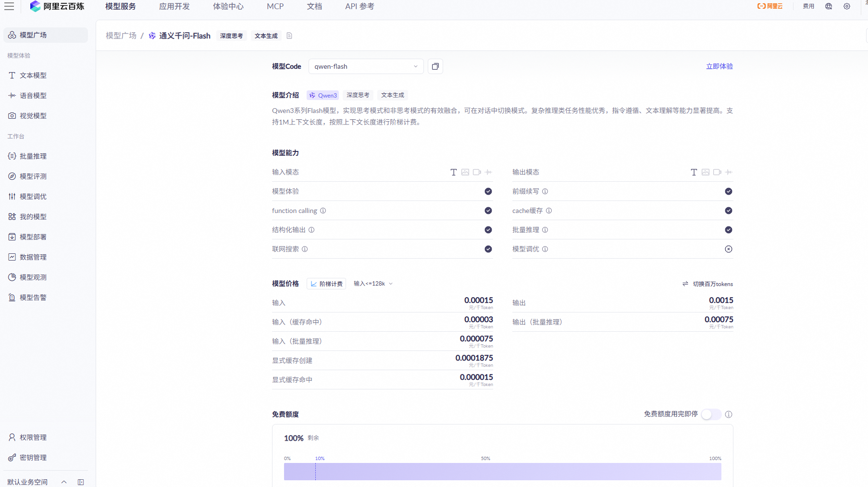Open 模型服务 in top navigation

click(x=121, y=6)
